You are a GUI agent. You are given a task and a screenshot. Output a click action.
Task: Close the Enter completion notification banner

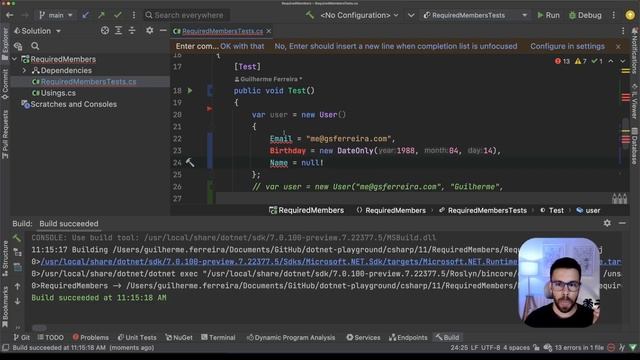tap(618, 46)
